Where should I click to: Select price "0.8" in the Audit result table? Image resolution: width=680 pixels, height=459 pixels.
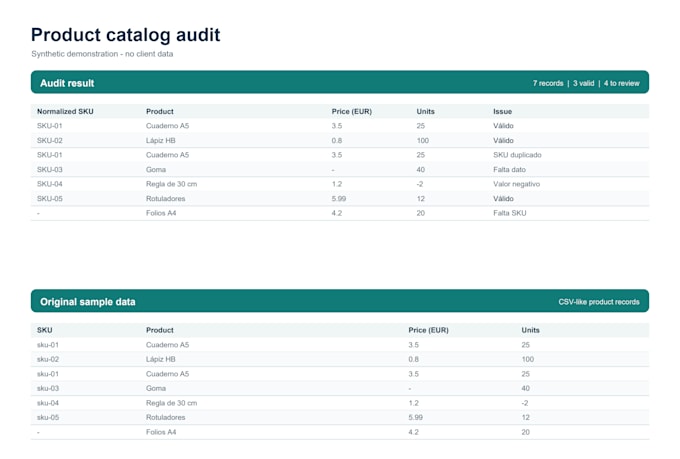(337, 141)
